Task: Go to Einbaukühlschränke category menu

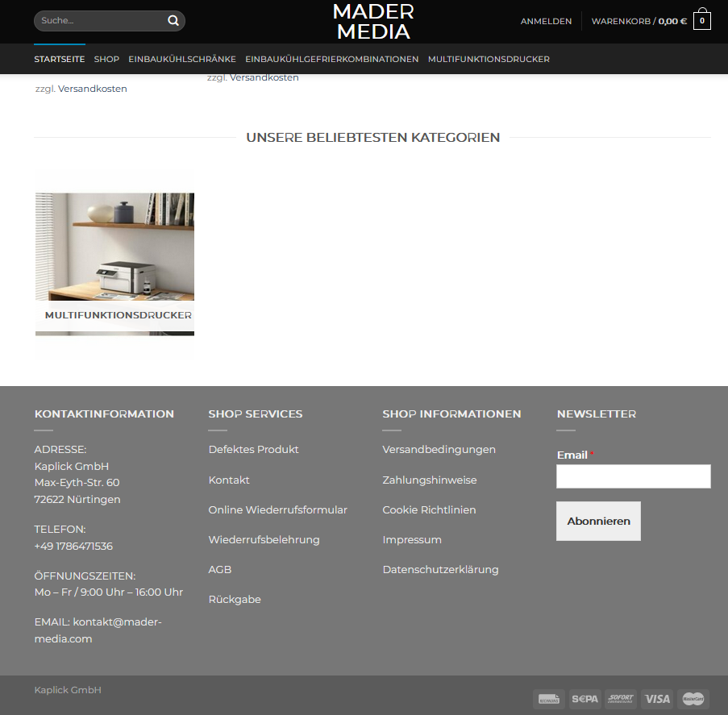Action: [182, 59]
